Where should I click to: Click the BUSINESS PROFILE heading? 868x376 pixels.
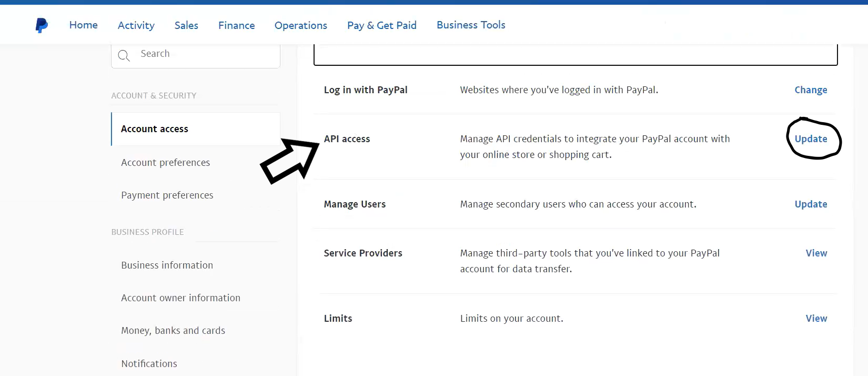tap(147, 232)
